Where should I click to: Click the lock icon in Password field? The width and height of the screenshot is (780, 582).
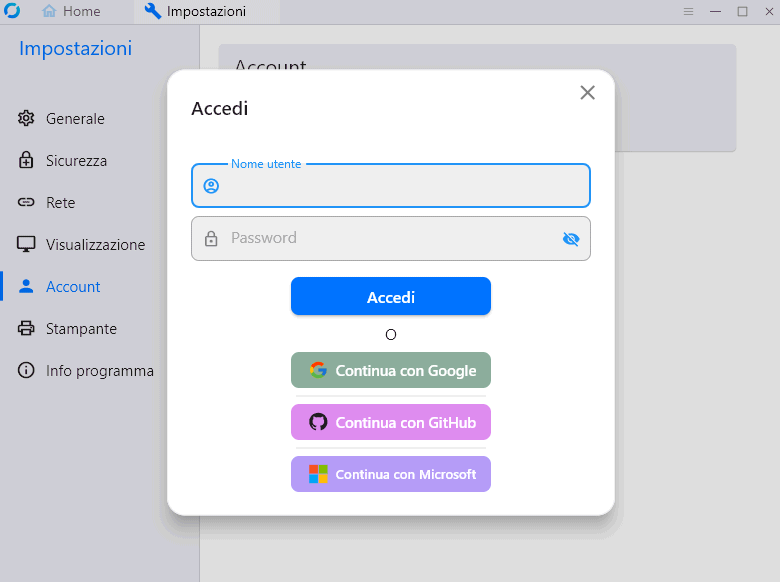point(211,238)
